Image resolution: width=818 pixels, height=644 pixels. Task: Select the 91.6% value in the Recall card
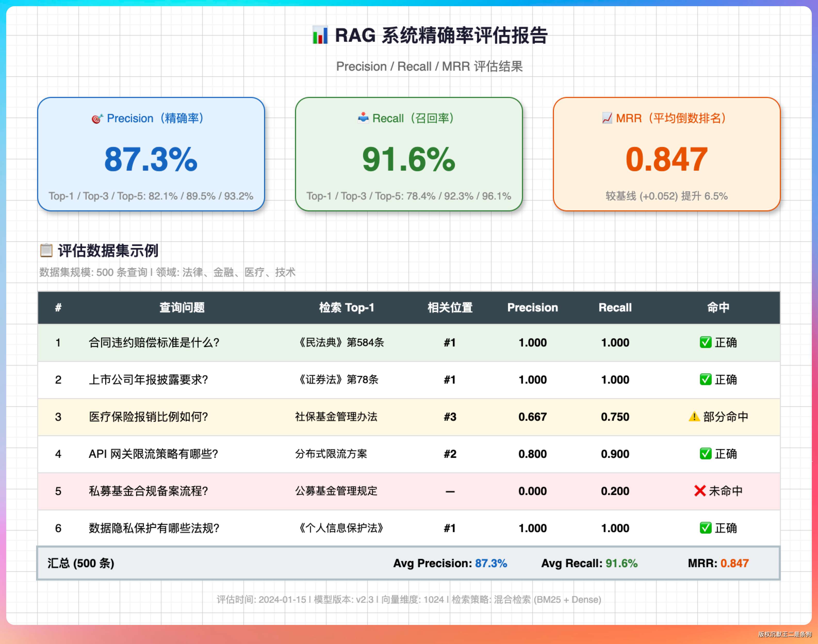(409, 160)
